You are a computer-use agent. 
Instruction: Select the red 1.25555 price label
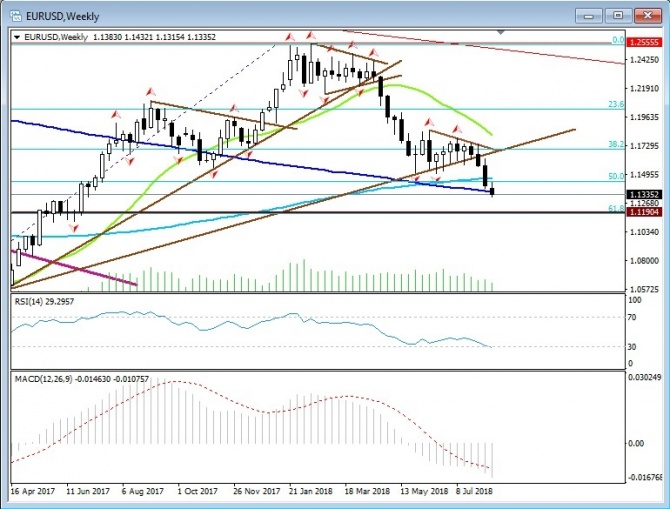pyautogui.click(x=645, y=42)
